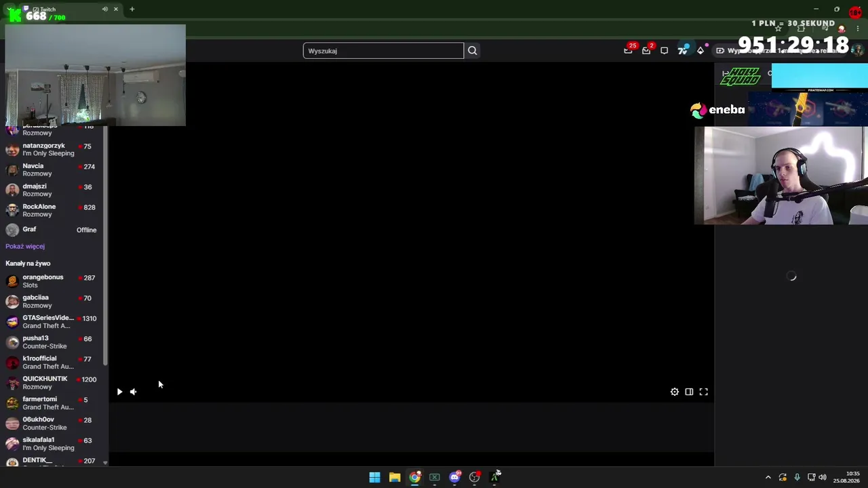The height and width of the screenshot is (488, 868).
Task: Select GTASeriesVideo channel in live list
Action: (53, 321)
